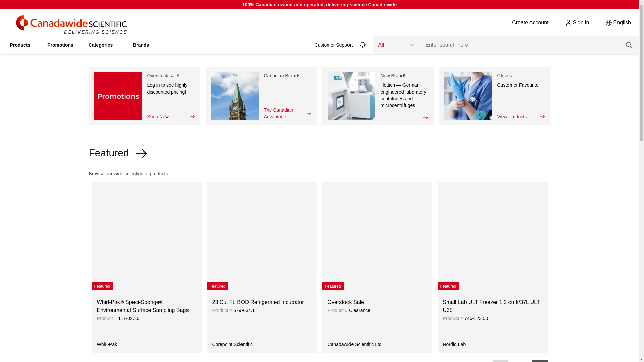Click the blue gloves thumbnail
Viewport: 644px width, 362px height.
(468, 96)
